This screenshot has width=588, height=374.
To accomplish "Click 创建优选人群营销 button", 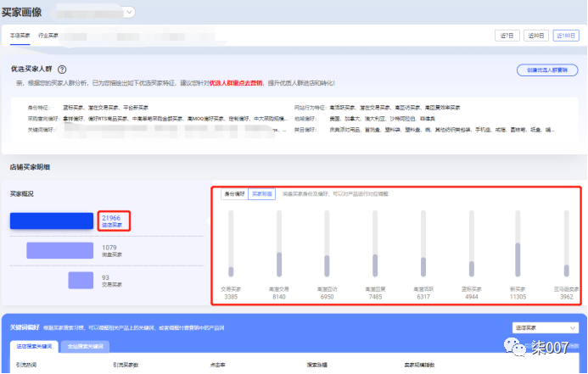I will point(547,70).
